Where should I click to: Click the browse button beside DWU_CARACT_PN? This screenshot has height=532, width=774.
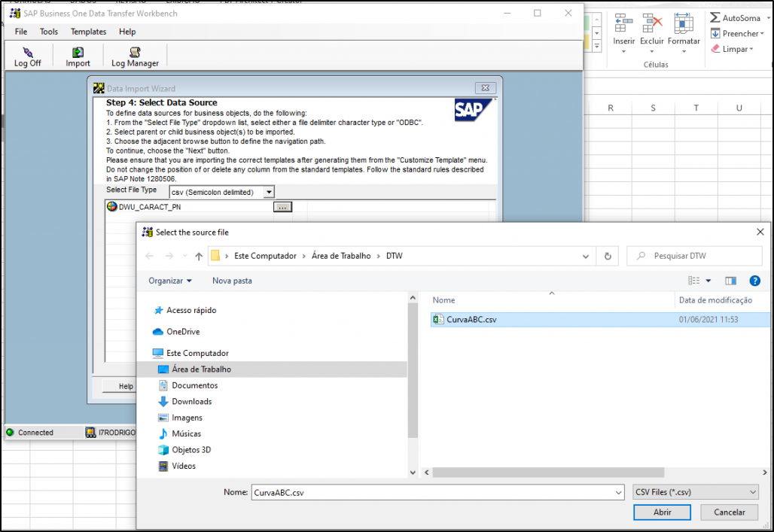pos(282,207)
